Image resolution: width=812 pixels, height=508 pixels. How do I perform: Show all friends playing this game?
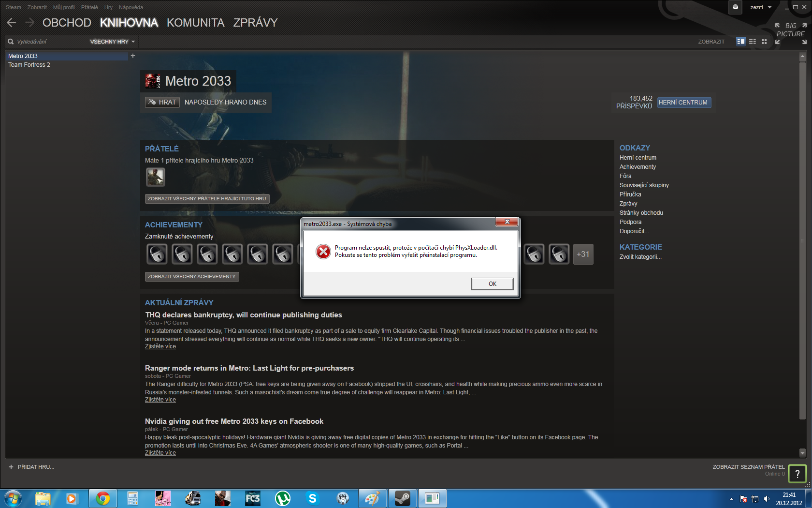[207, 198]
